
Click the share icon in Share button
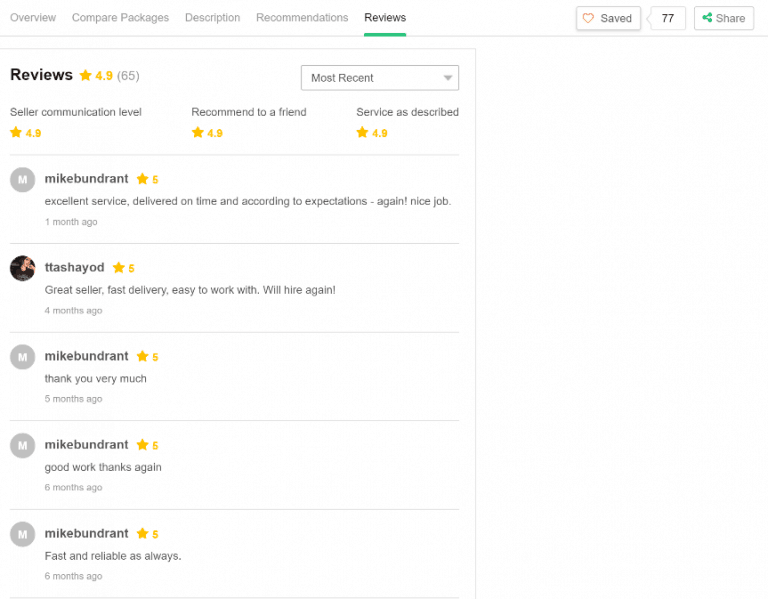707,18
